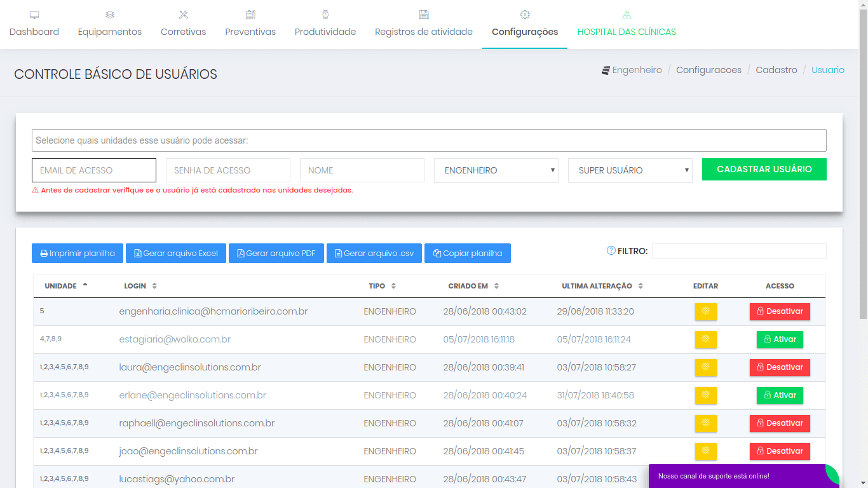Edit user estagiario@wolko.com.br

705,339
